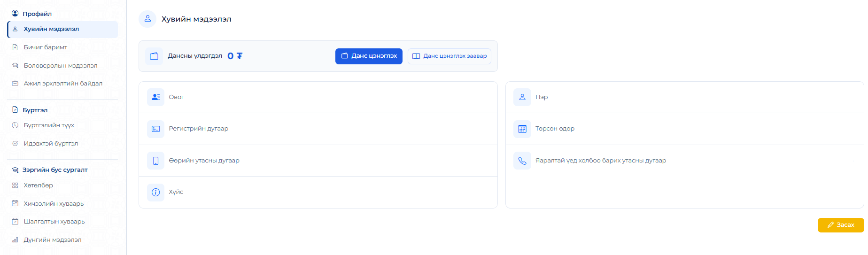This screenshot has width=868, height=255.
Task: Click the yellow Засах edit button
Action: tap(841, 225)
